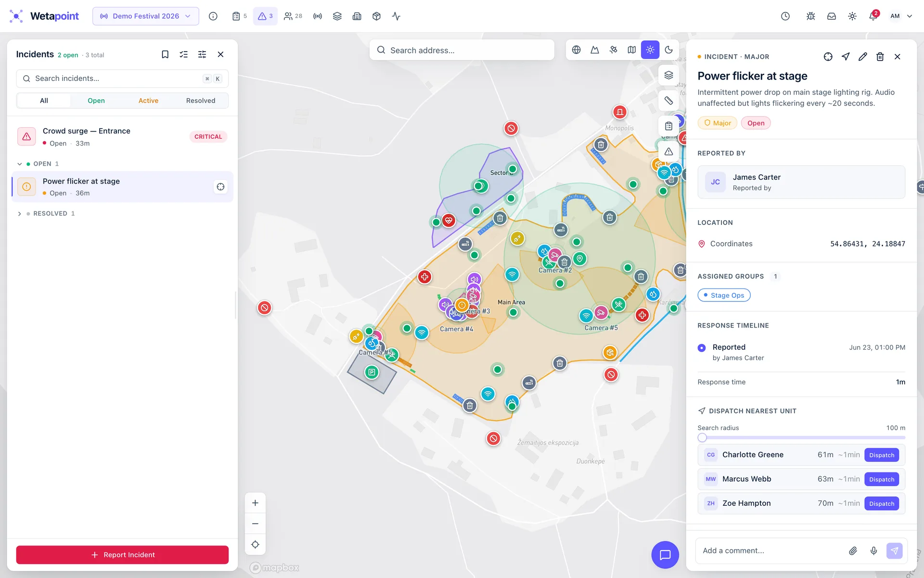Screen dimensions: 924x578
Task: Open the map layers panel icon
Action: pos(668,75)
